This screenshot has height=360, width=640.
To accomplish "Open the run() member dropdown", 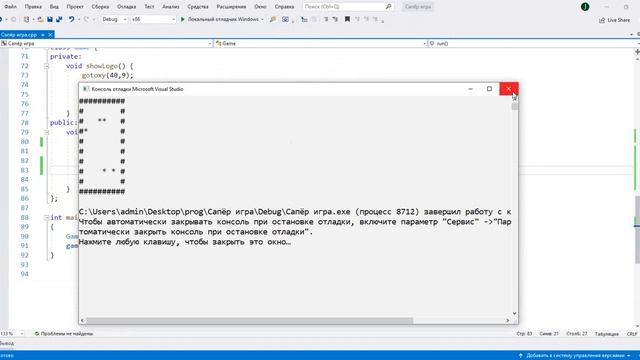I will (534, 43).
